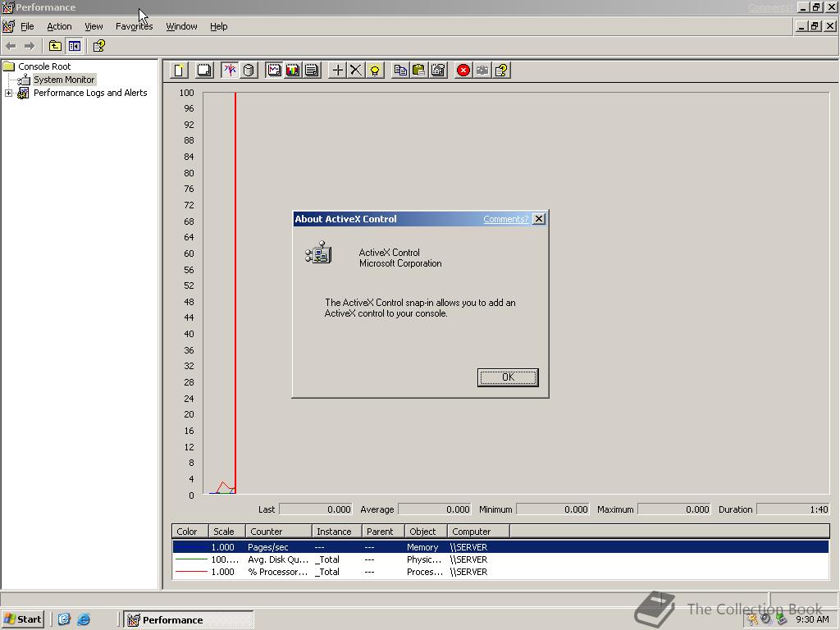Open the counter Properties icon
The width and height of the screenshot is (840, 630).
439,71
